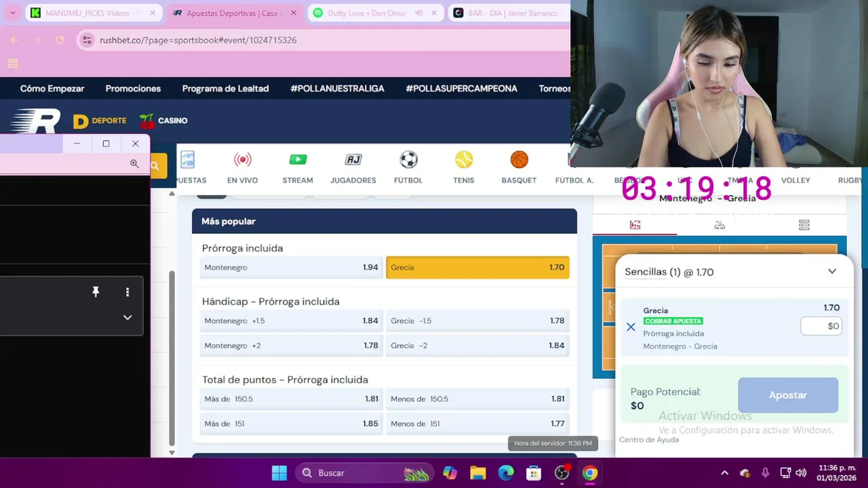Click the browser back arrow
Screen dimensions: 868x488
(x=14, y=40)
